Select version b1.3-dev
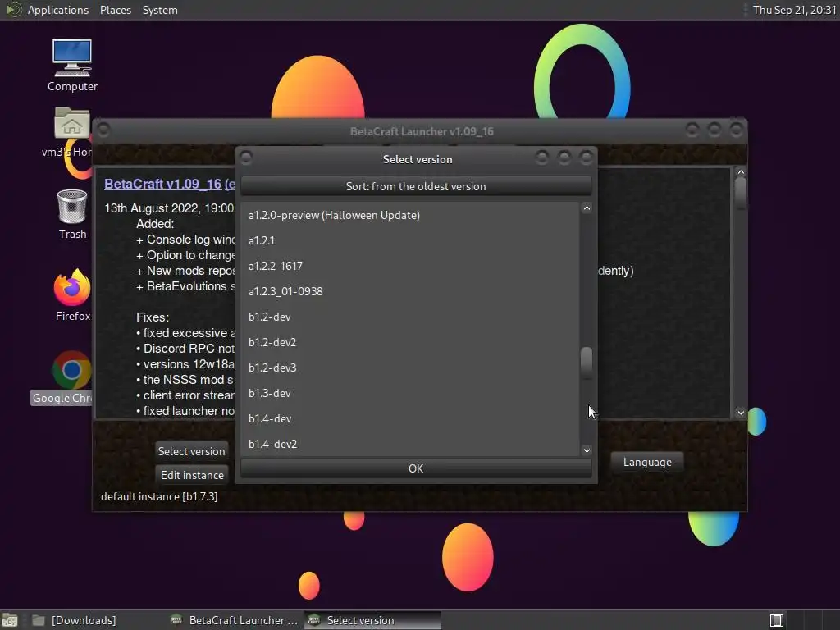This screenshot has height=630, width=840. 410,393
